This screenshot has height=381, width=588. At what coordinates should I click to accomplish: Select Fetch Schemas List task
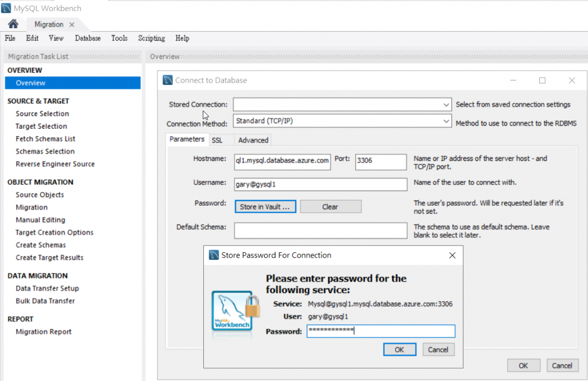[x=45, y=139]
